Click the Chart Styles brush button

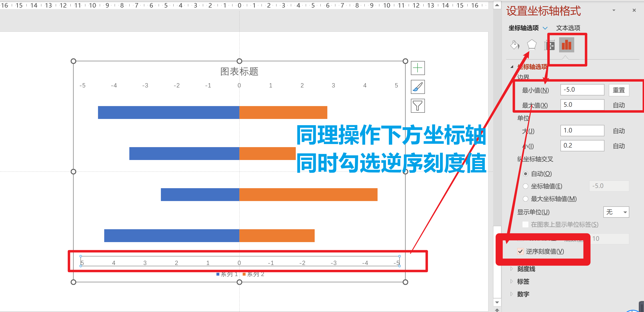pyautogui.click(x=418, y=87)
